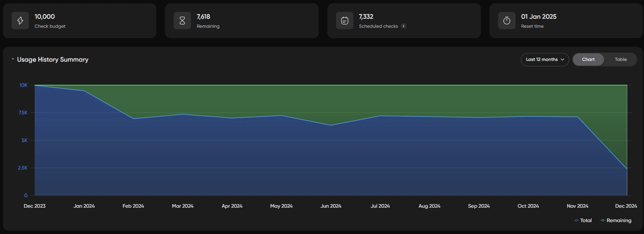
Task: Click the info icon beside Scheduled checks
Action: click(x=404, y=26)
